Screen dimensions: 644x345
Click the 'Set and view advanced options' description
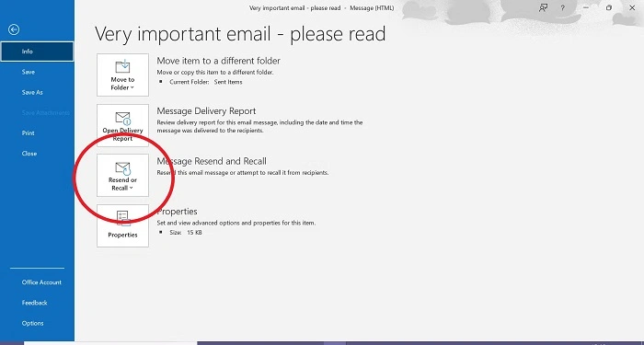(x=236, y=223)
